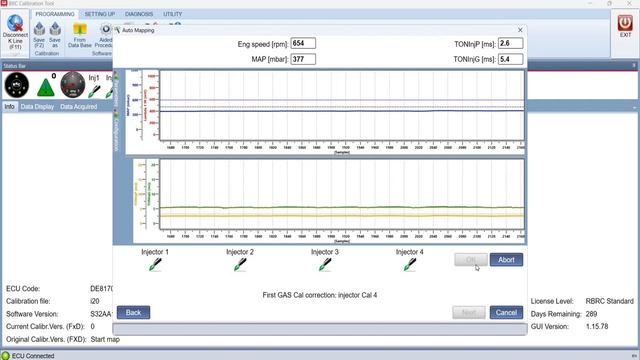Image resolution: width=640 pixels, height=360 pixels.
Task: Click the Save as calibration icon
Action: pos(55,29)
